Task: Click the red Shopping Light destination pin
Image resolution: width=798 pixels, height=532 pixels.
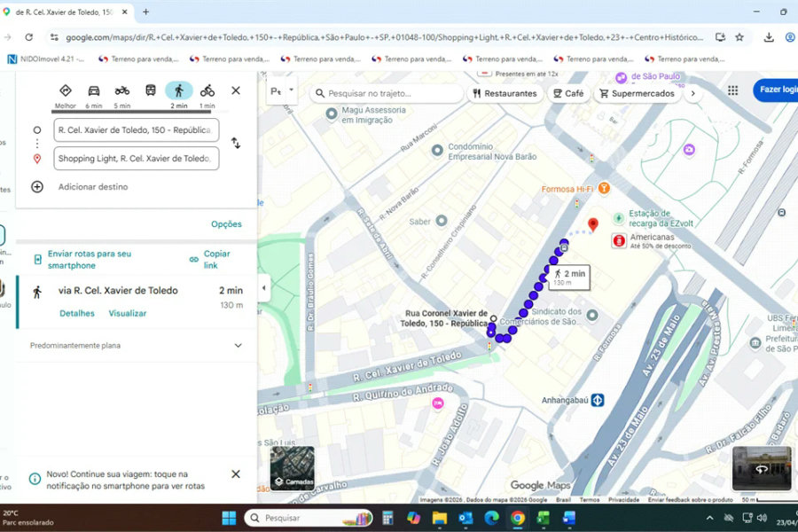Action: point(593,224)
